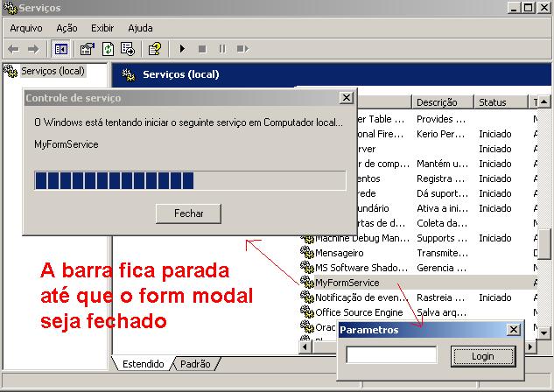This screenshot has width=554, height=392.
Task: Select Serviços (local) tree node
Action: click(x=53, y=71)
